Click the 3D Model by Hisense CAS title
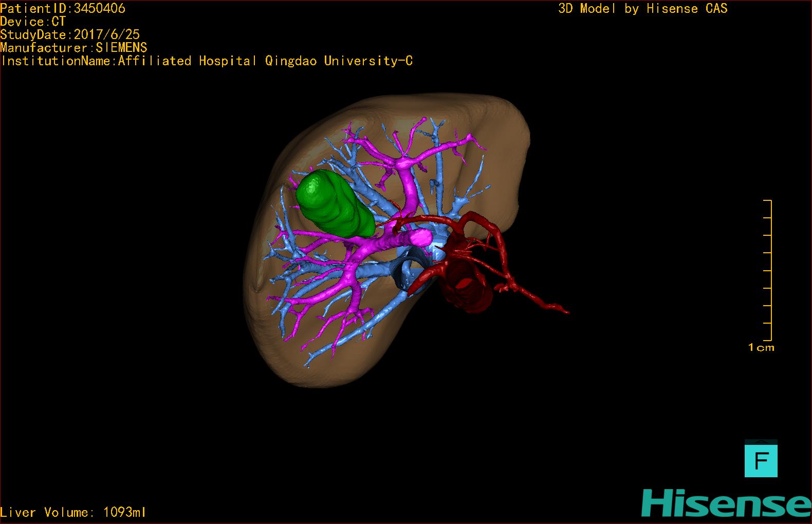This screenshot has height=524, width=812. (x=643, y=9)
